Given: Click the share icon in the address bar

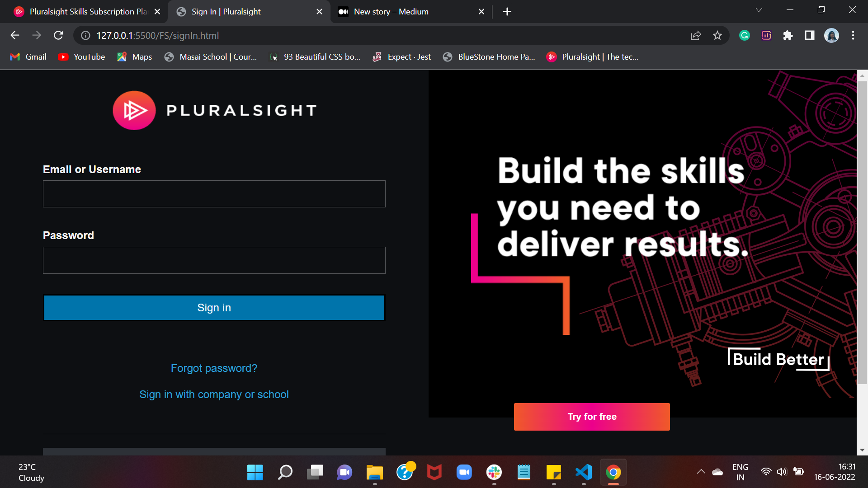Looking at the screenshot, I should [696, 35].
